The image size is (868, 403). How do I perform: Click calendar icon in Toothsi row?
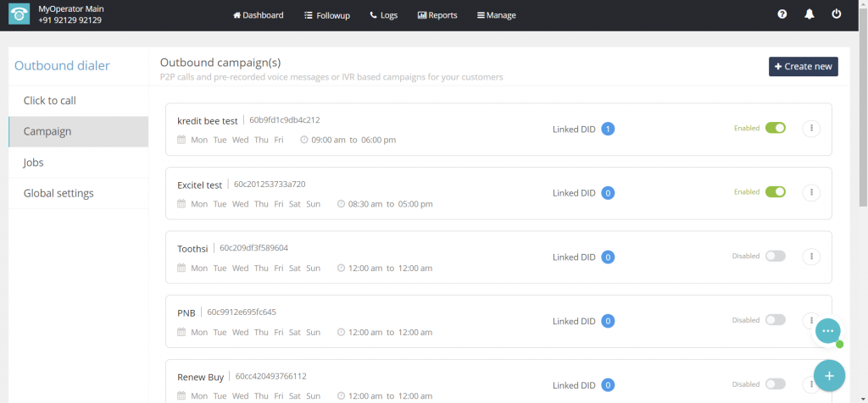(181, 268)
